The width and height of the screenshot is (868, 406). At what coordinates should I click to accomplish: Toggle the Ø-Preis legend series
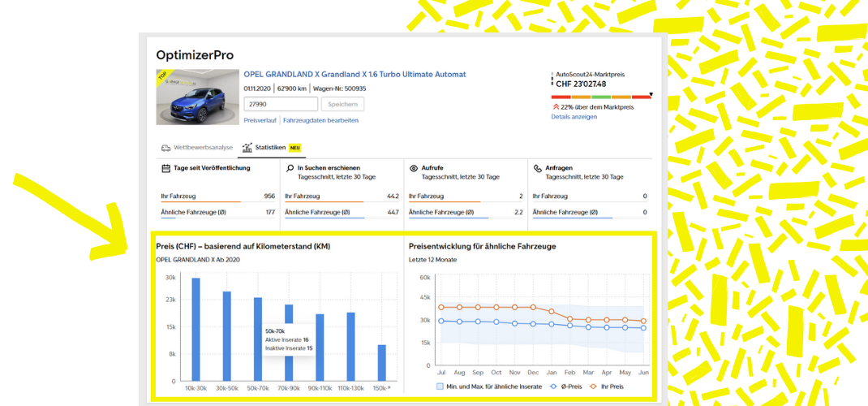[566, 387]
